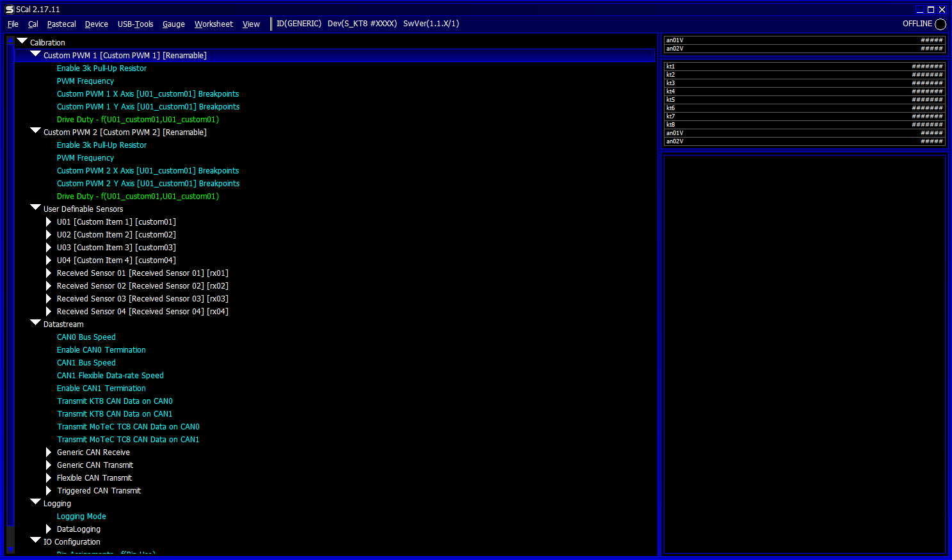Select Transmit KT8 CAN Data on CAN1
952x560 pixels.
coord(115,414)
